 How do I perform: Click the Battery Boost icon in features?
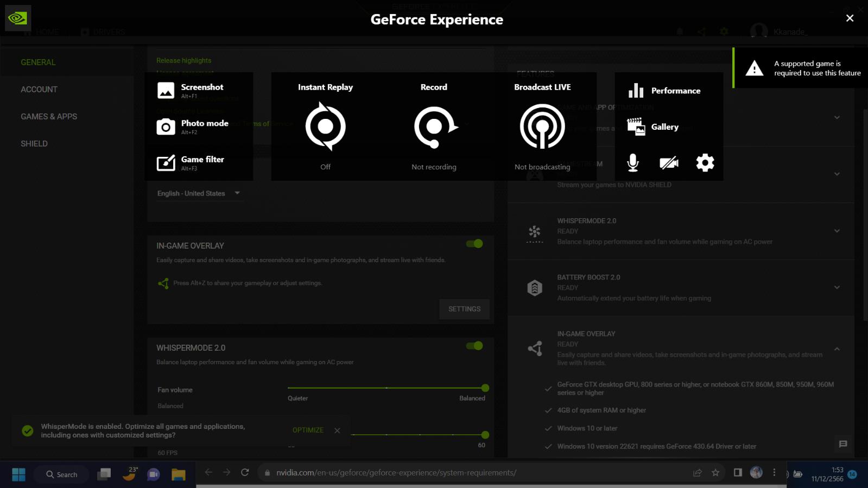coord(535,288)
